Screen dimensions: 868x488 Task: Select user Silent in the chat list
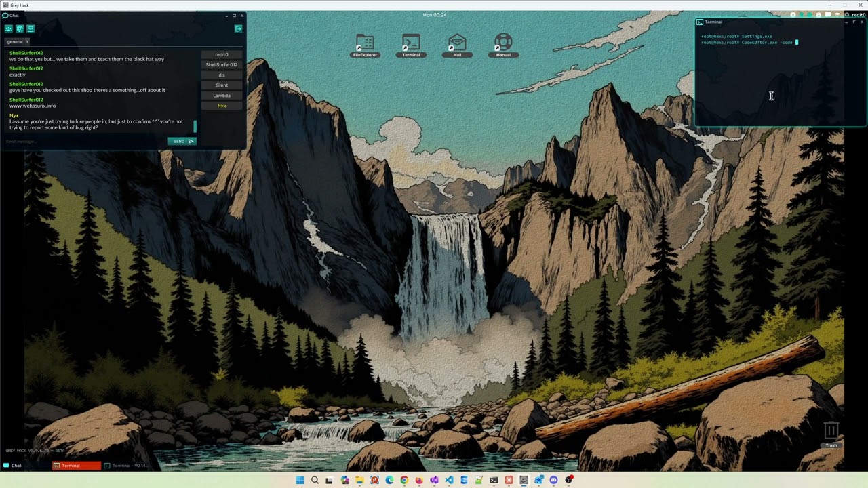(x=222, y=85)
